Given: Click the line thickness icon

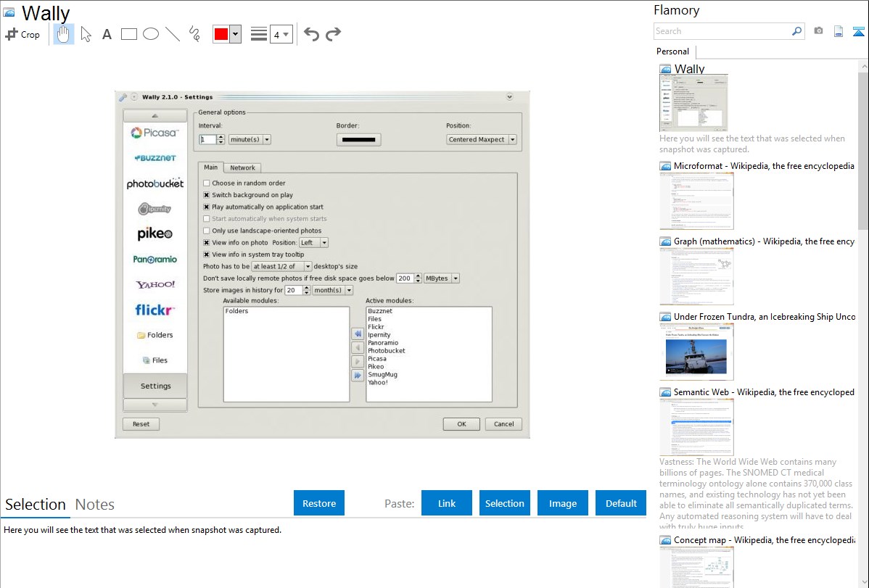Looking at the screenshot, I should [x=258, y=34].
